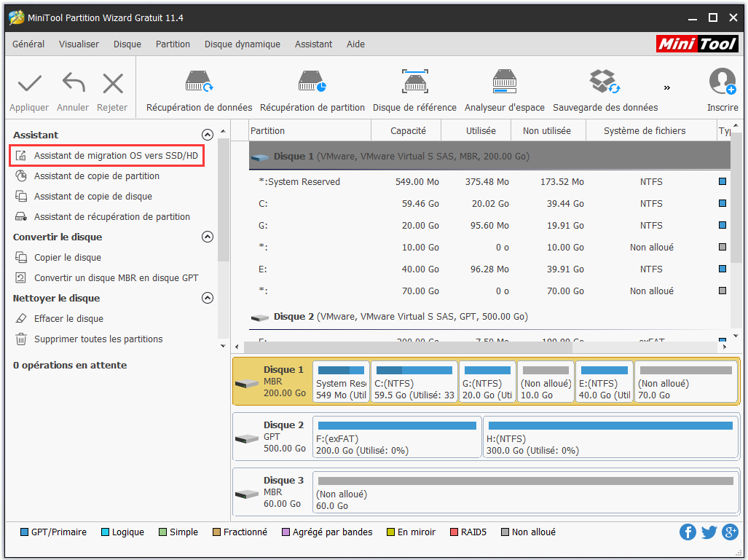Select H:(NTFS) block on Disque 2
The height and width of the screenshot is (560, 748).
coord(610,438)
